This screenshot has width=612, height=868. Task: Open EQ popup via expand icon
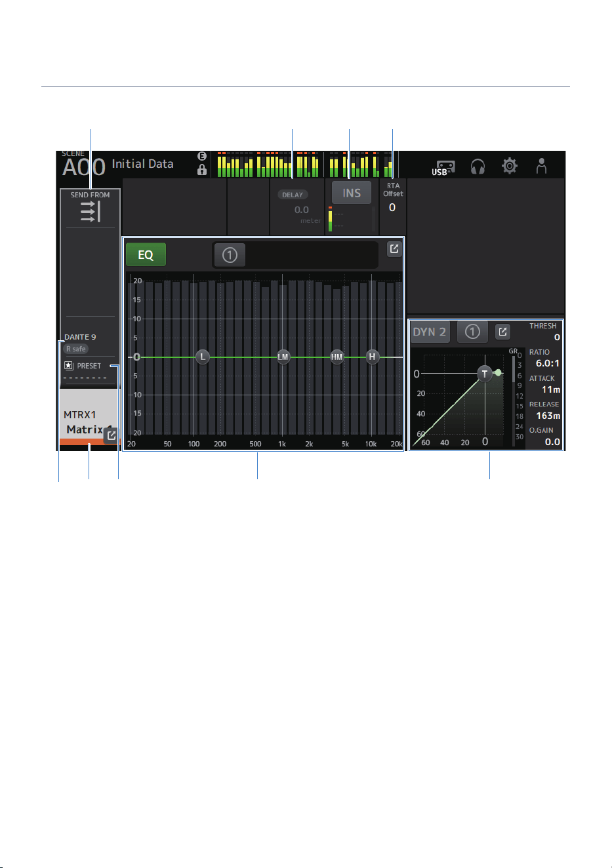[x=394, y=249]
